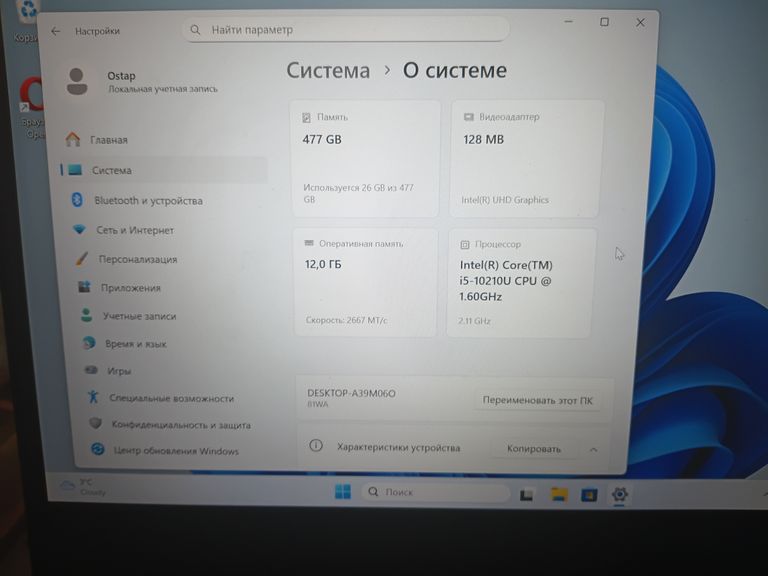Click the search magnifier icon in Найти параметр
The height and width of the screenshot is (576, 768).
point(195,30)
